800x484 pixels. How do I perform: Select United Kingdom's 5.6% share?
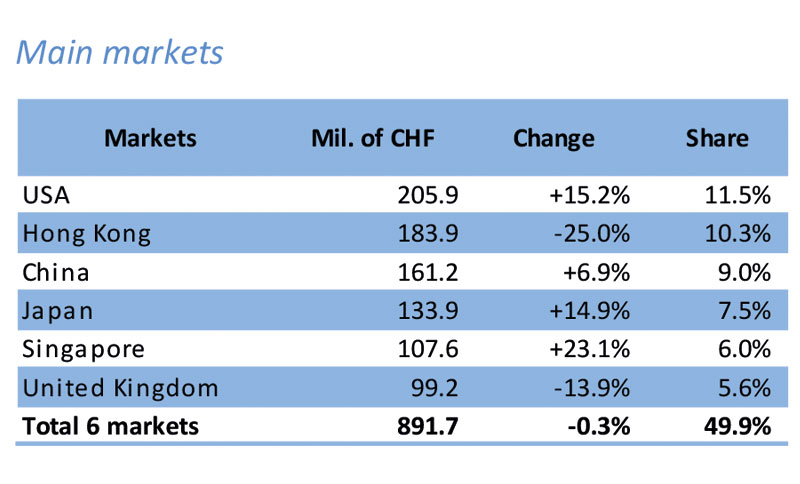[744, 387]
